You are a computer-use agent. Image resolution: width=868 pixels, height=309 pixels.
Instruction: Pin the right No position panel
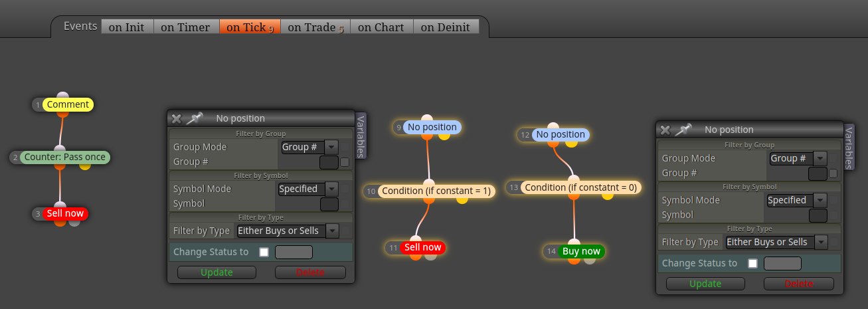[x=683, y=130]
